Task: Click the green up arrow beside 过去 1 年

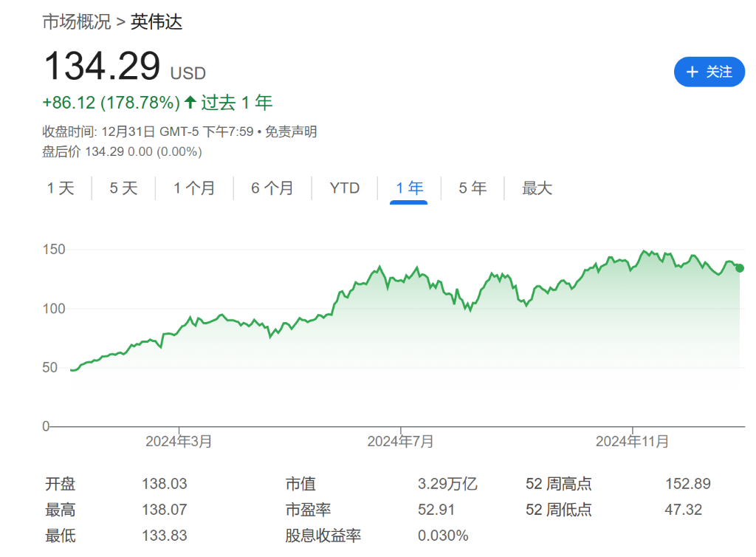Action: point(190,102)
